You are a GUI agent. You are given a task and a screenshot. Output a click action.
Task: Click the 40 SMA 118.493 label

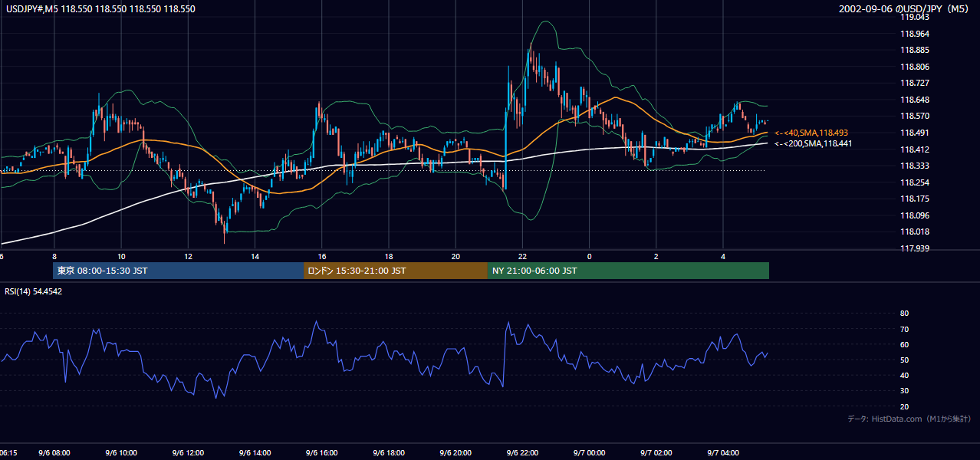click(811, 133)
